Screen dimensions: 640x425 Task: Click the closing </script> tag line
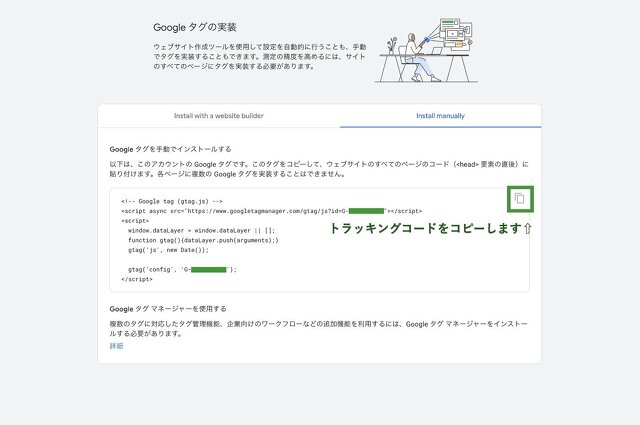click(137, 280)
